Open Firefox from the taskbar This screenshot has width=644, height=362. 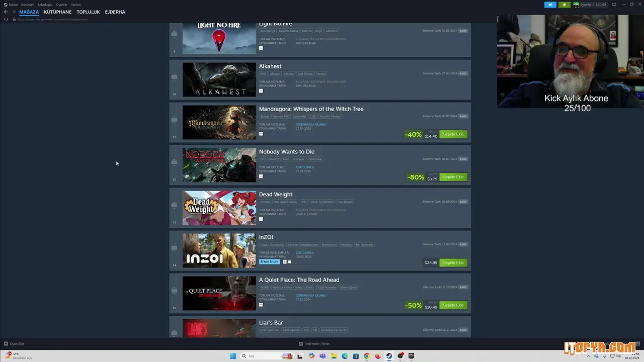coord(378,356)
